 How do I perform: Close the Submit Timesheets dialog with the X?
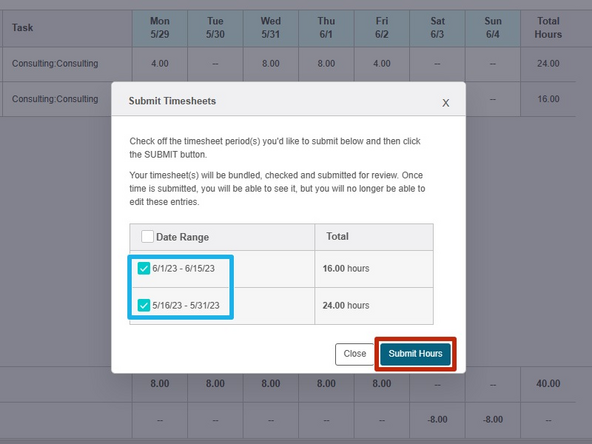pos(446,103)
